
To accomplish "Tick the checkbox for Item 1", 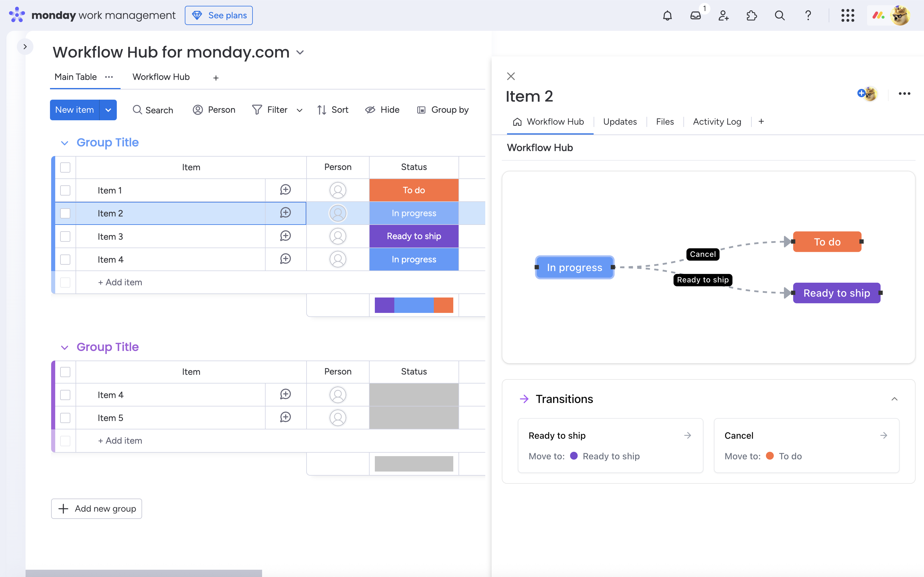I will click(65, 190).
